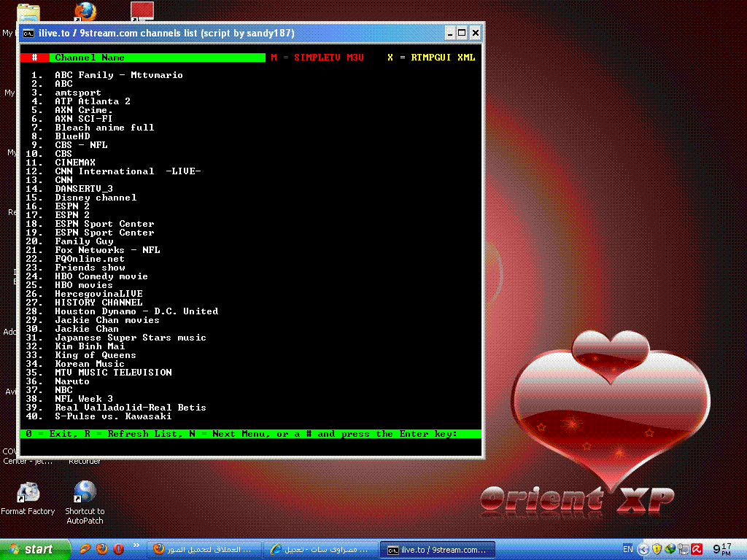Click the Firefox quick launch icon in the taskbar
Screen dimensions: 747x560
101,549
